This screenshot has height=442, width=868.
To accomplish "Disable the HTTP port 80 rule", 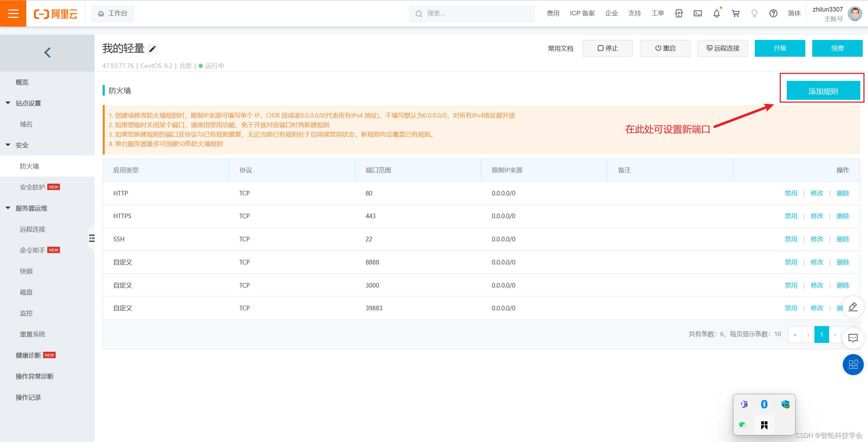I will coord(791,193).
